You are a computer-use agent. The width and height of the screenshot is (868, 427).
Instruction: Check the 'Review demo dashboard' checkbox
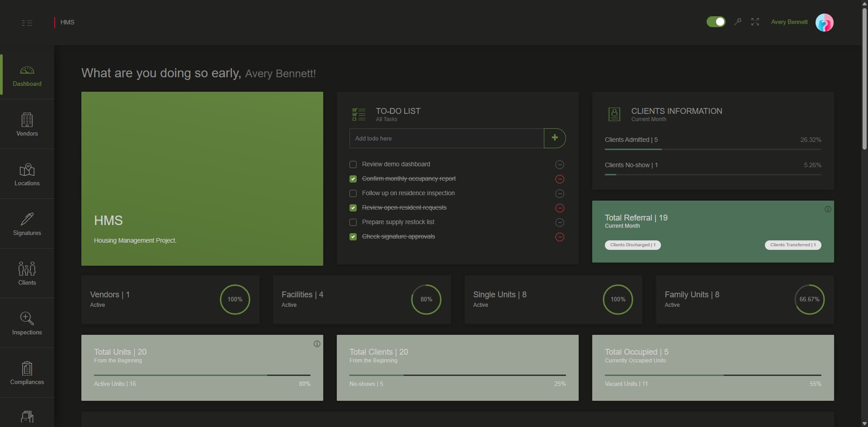[353, 164]
